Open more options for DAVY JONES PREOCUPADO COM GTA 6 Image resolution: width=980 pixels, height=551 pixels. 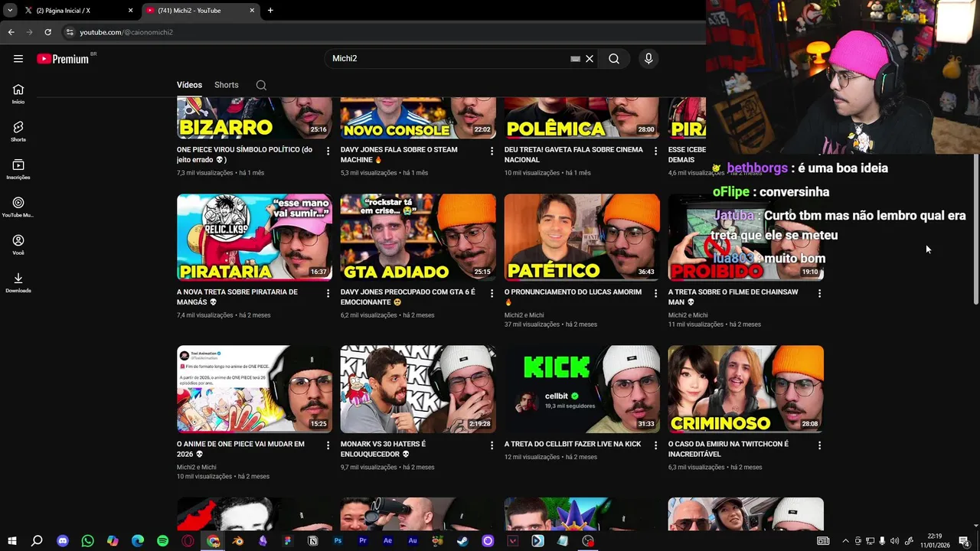pos(492,294)
